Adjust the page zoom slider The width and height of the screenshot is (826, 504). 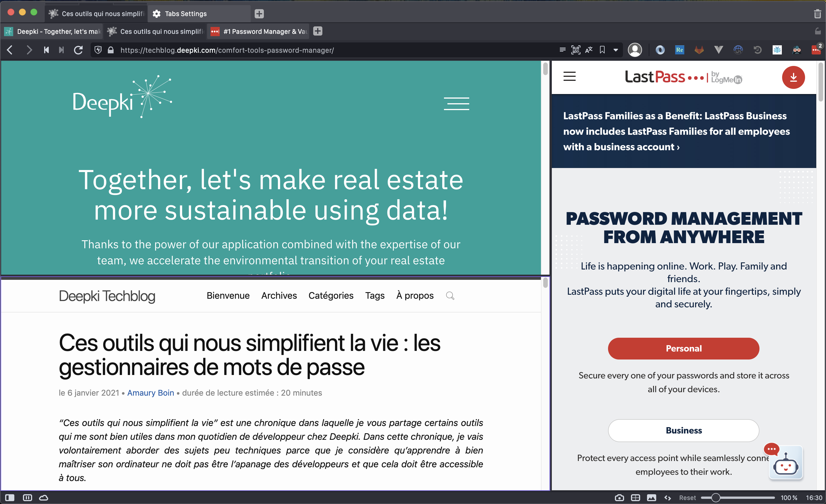tap(715, 498)
